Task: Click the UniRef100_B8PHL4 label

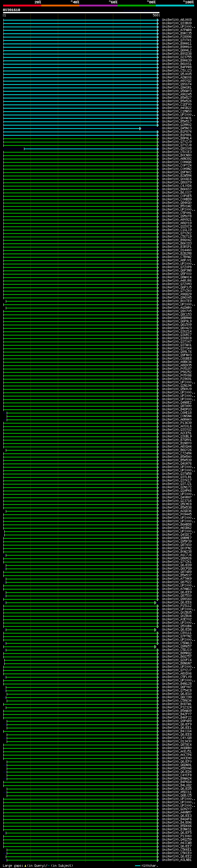Action: [x=177, y=139]
